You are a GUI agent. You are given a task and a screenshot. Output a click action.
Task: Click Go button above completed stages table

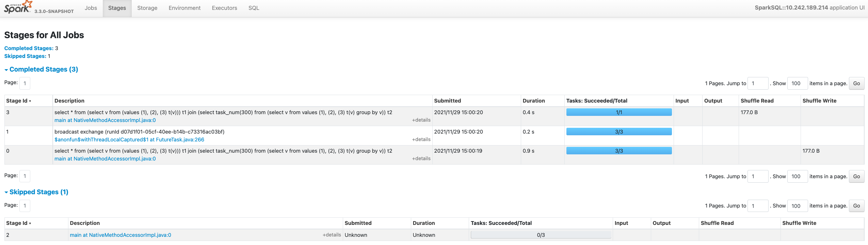coord(856,83)
